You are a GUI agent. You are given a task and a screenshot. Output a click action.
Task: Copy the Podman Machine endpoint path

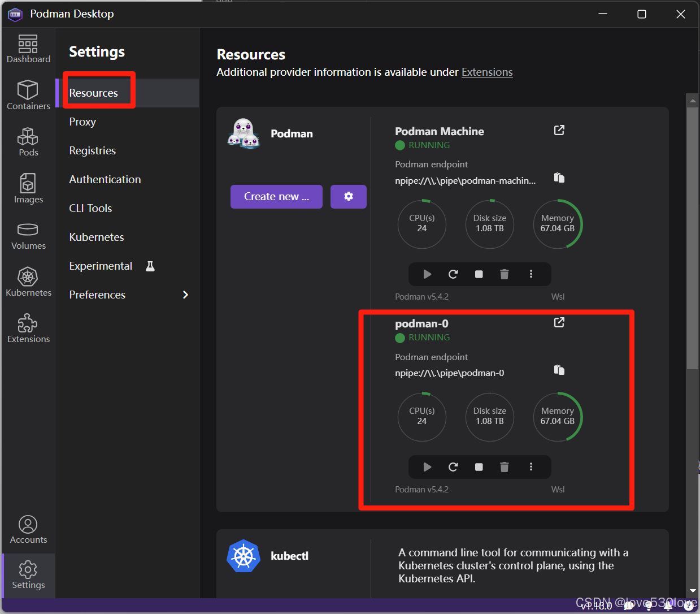pyautogui.click(x=559, y=178)
